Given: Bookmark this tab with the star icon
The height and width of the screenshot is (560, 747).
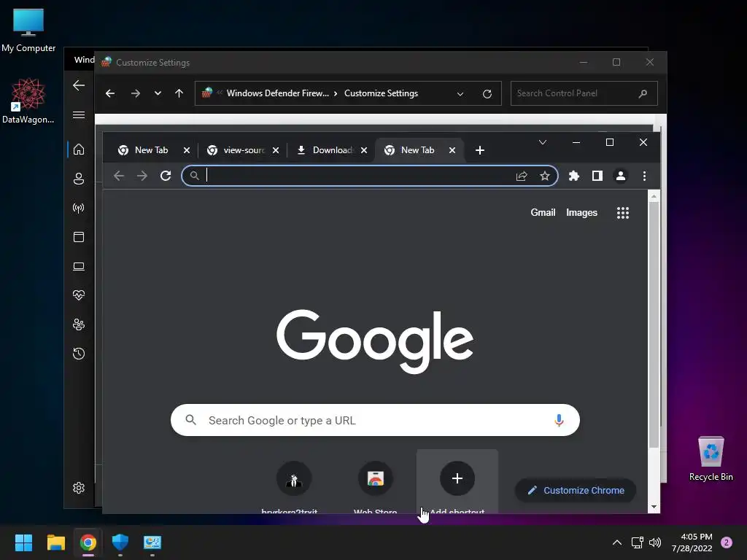Looking at the screenshot, I should coord(545,176).
